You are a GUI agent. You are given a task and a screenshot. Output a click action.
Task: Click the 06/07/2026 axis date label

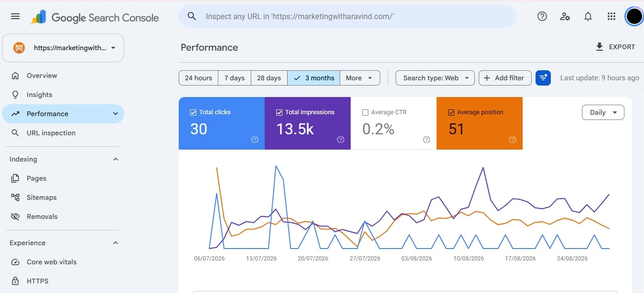(209, 259)
